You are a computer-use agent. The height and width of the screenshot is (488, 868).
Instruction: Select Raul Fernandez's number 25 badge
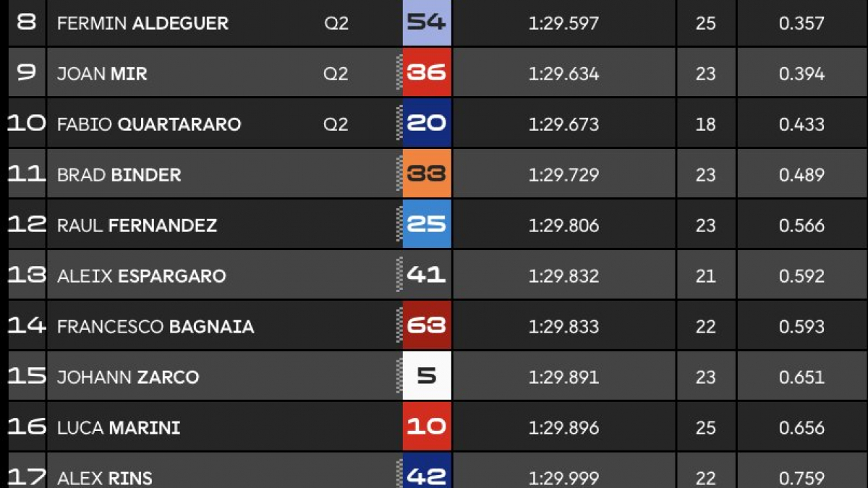coord(427,224)
